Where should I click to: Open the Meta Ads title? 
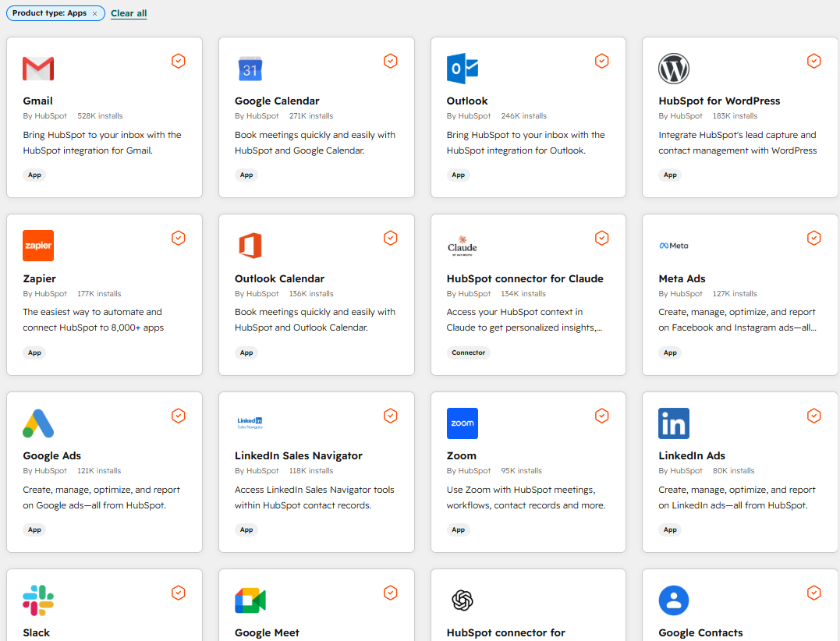click(x=682, y=278)
